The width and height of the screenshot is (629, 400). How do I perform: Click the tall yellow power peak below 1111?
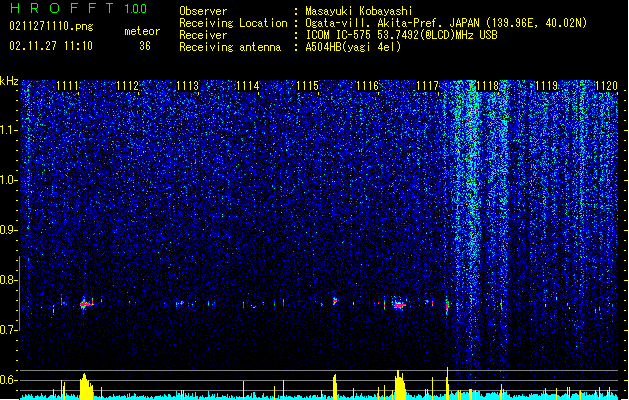tap(85, 386)
